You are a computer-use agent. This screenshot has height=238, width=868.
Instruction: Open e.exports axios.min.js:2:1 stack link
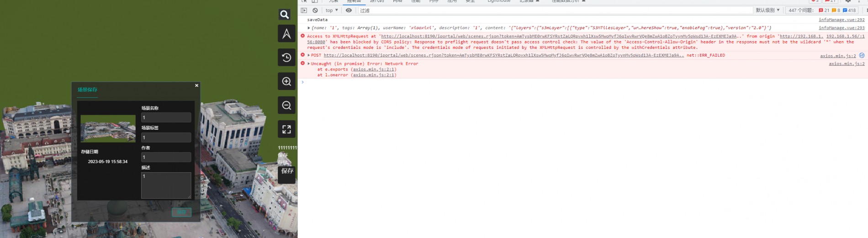374,69
